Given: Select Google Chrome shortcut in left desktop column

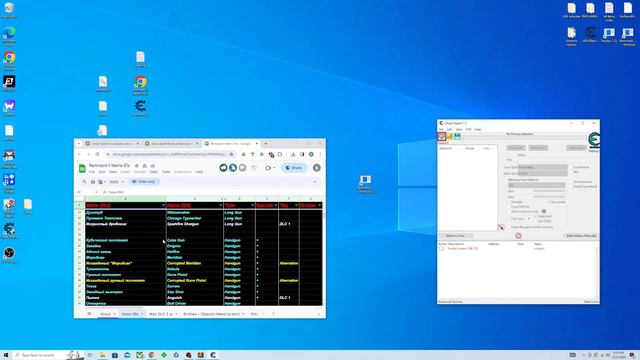Looking at the screenshot, I should point(9,60).
